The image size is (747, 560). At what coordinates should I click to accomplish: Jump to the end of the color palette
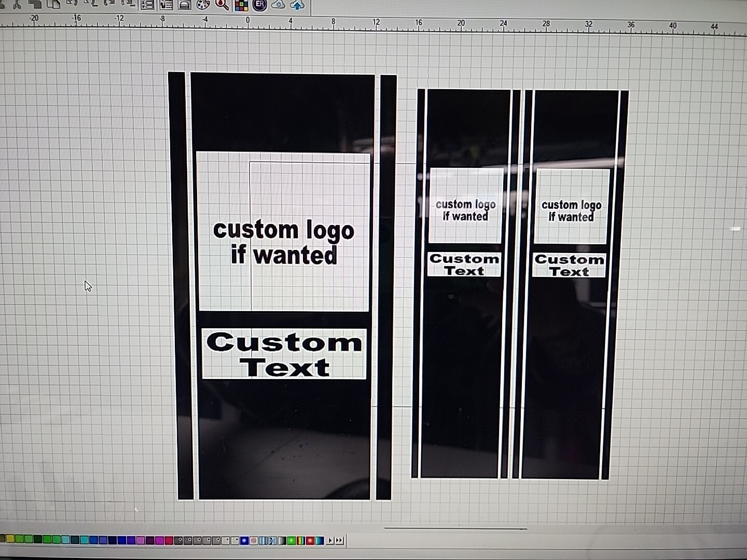pyautogui.click(x=339, y=541)
